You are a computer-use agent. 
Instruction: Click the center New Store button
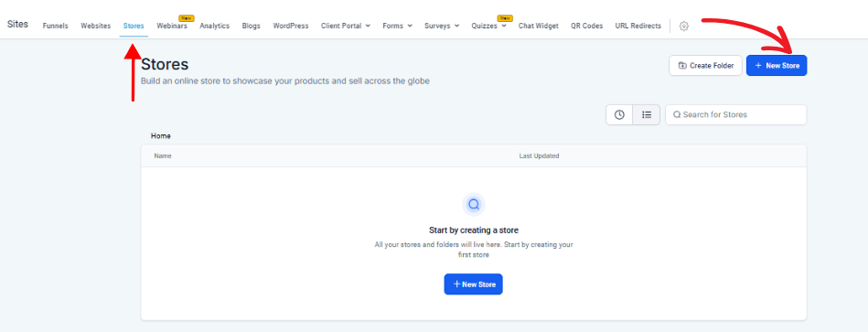click(473, 284)
